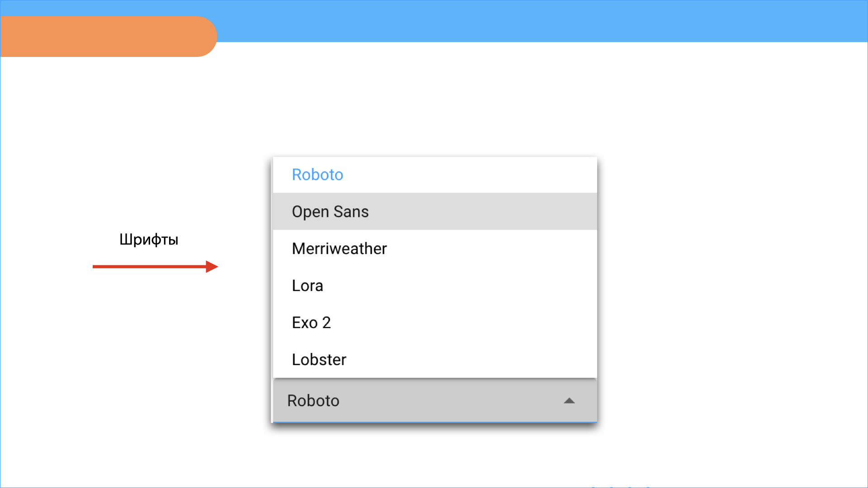
Task: Pick the Merriweather font
Action: tap(435, 249)
